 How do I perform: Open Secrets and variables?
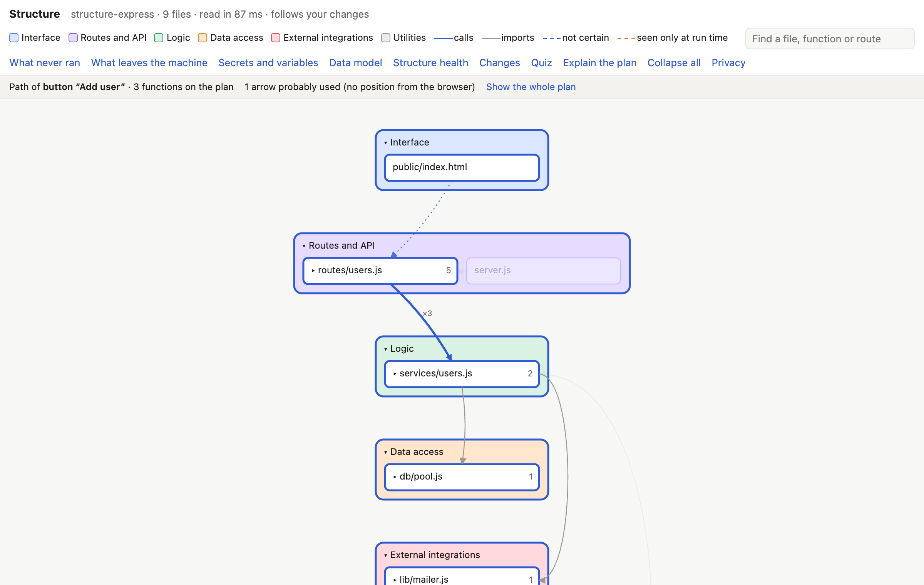click(x=268, y=63)
